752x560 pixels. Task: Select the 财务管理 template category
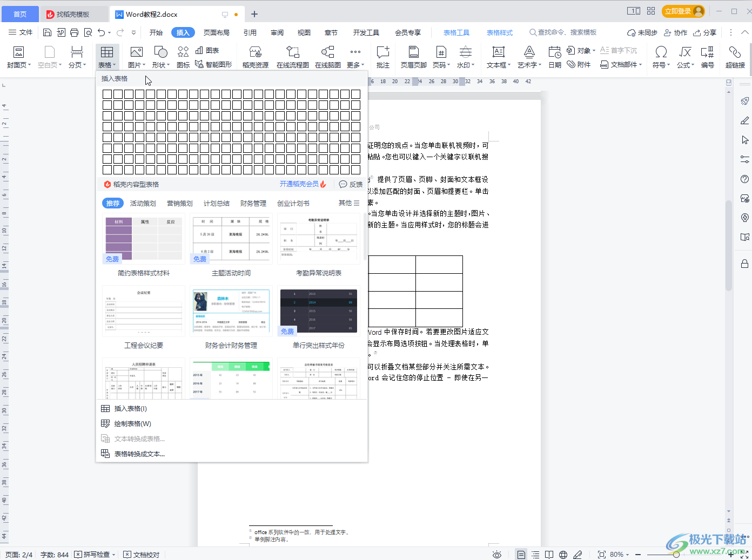(253, 203)
